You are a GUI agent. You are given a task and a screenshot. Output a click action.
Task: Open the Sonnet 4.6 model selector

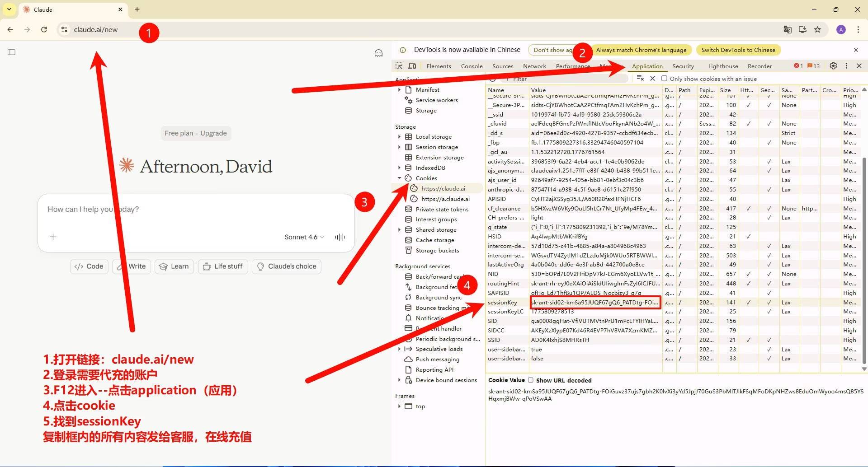[x=304, y=237]
